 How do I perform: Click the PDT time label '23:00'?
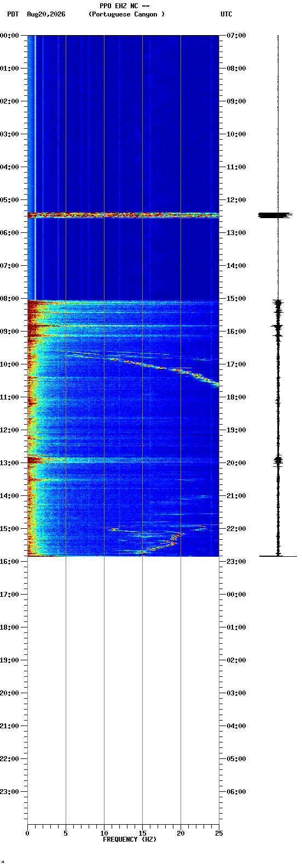pyautogui.click(x=9, y=792)
